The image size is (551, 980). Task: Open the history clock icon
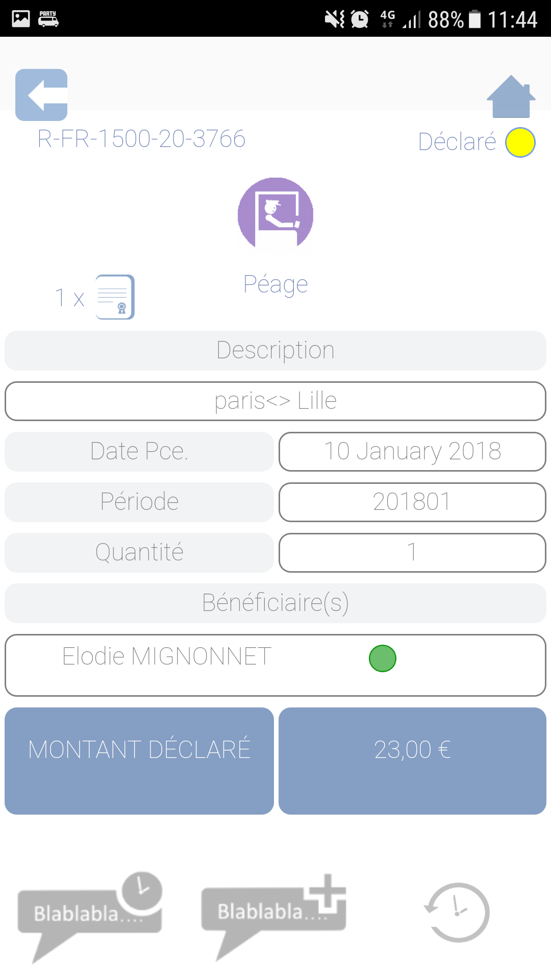pos(457,912)
